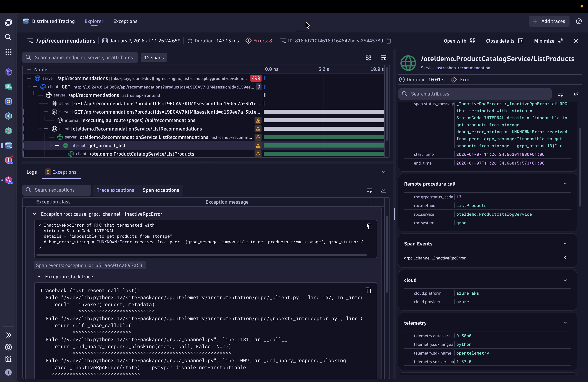Collapse the Remote procedure call section
Viewport: 588px width, 382px height.
coord(565,184)
